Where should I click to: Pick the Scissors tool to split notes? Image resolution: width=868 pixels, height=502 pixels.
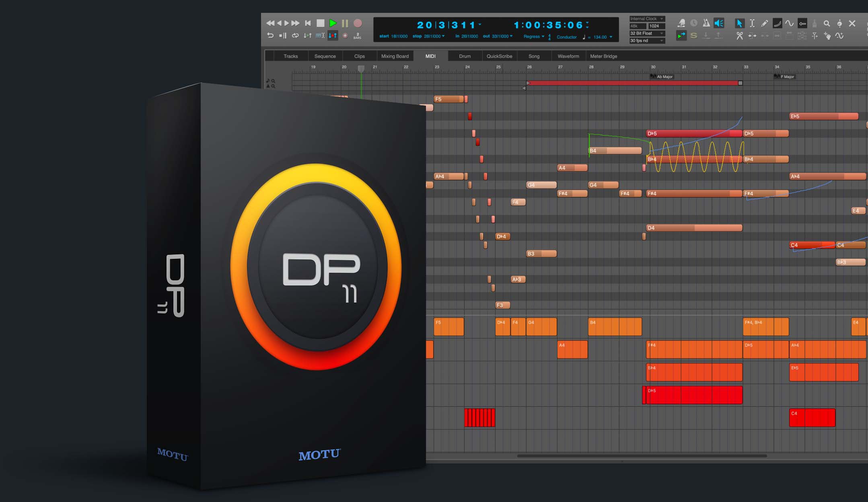click(x=740, y=36)
